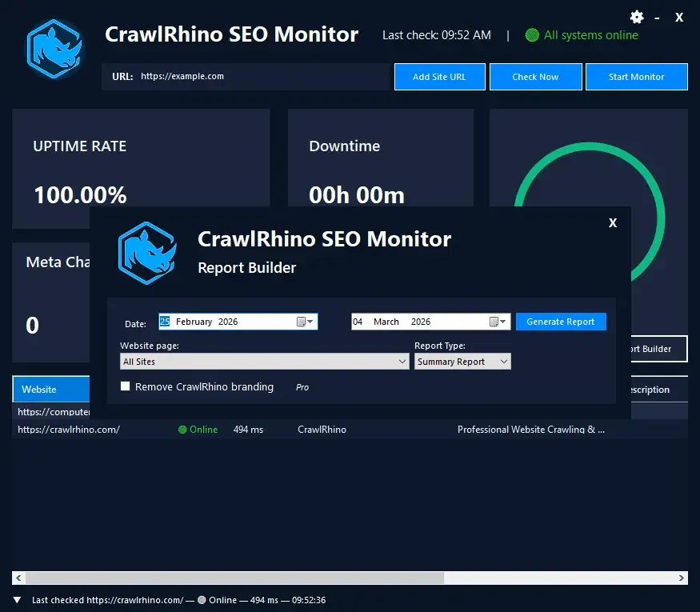Click the rhino logo in Report Builder dialog

147,253
